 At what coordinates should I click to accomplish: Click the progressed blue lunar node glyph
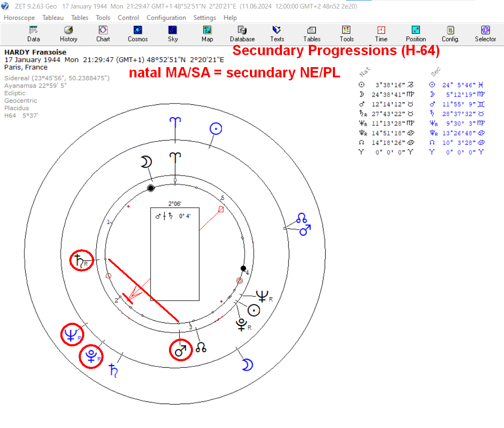[x=302, y=218]
